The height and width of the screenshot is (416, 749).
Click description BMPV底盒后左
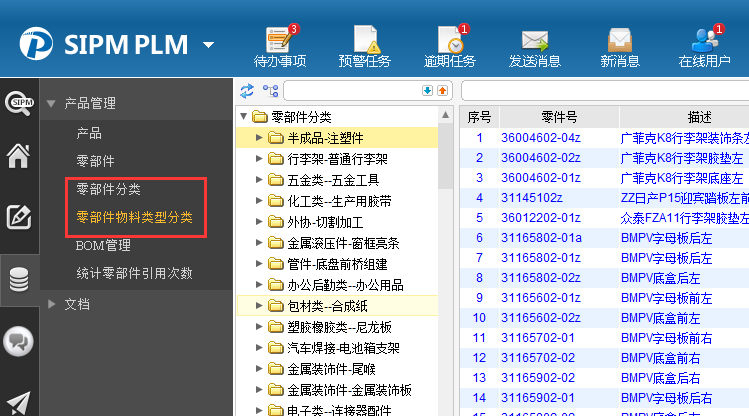(660, 278)
